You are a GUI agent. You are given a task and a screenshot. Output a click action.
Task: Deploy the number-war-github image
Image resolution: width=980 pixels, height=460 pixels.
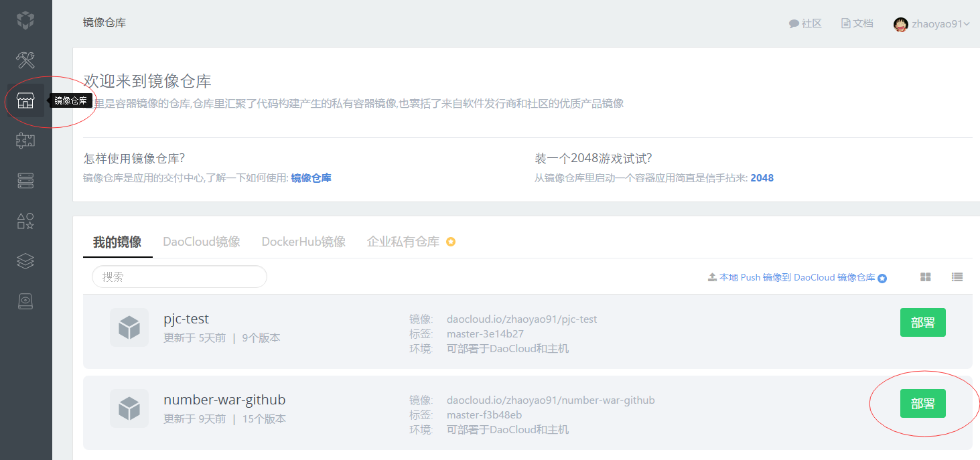click(x=922, y=404)
